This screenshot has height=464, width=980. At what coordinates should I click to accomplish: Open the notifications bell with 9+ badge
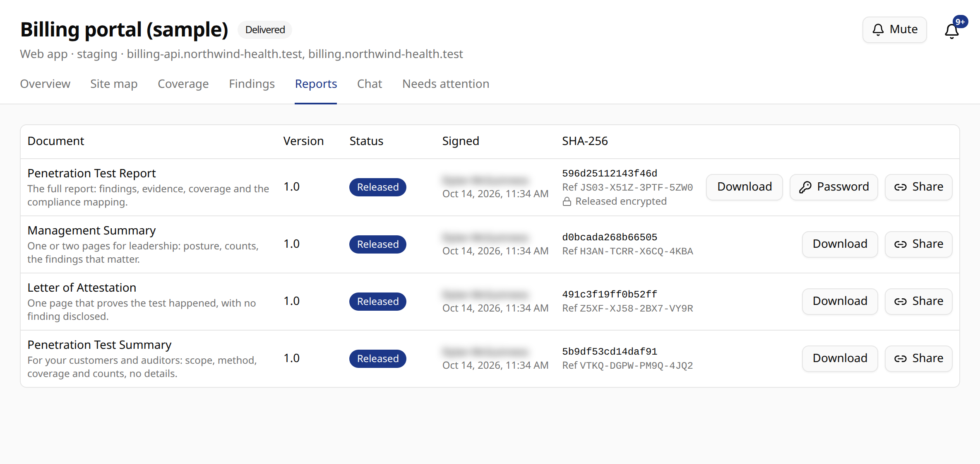952,30
